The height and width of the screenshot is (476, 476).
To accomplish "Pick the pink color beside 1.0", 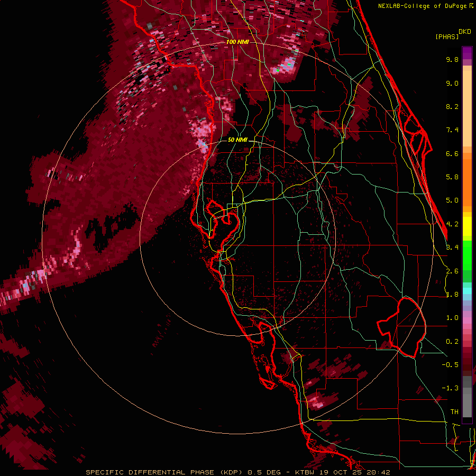I will tap(467, 319).
